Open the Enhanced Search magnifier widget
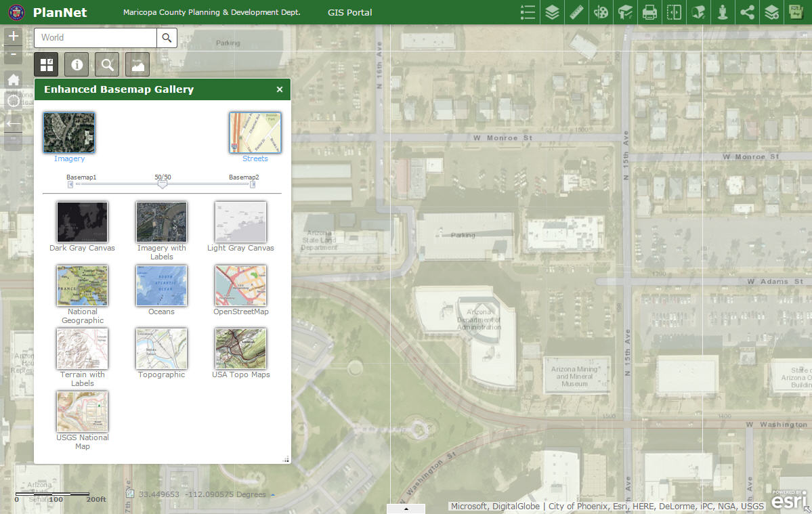Image resolution: width=812 pixels, height=514 pixels. coord(107,65)
